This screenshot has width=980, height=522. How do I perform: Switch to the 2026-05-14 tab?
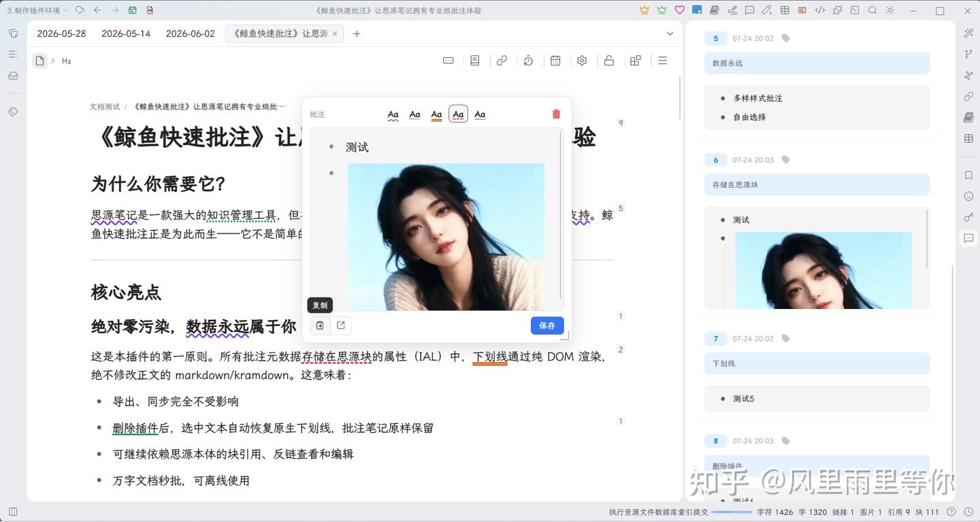(126, 33)
